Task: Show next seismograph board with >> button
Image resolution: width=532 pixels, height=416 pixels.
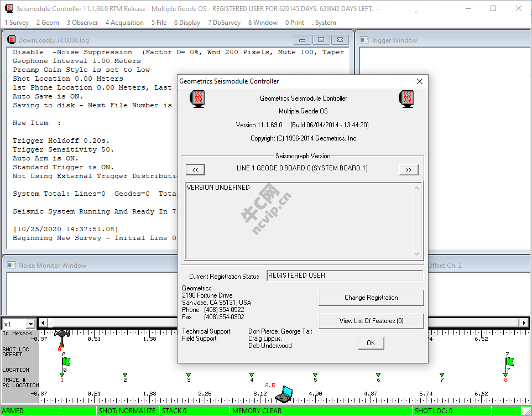Action: coord(409,170)
